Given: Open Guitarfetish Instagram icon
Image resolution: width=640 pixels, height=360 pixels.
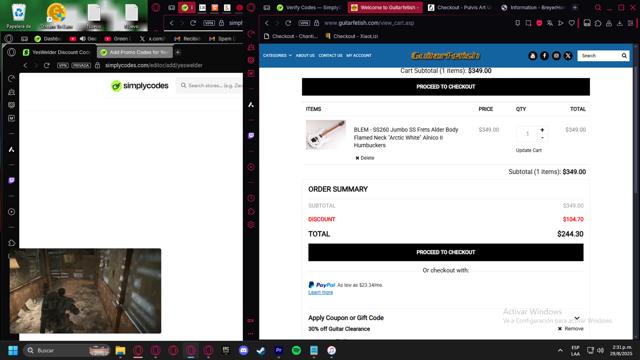Looking at the screenshot, I should (x=556, y=56).
